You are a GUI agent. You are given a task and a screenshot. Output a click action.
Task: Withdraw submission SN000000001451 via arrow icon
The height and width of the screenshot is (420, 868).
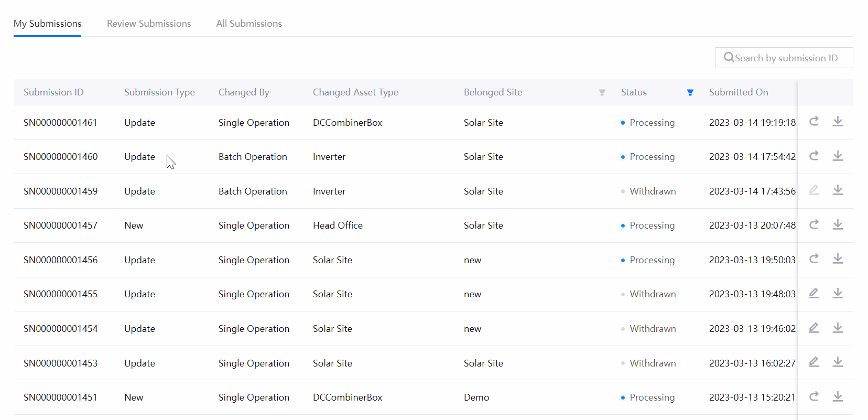[x=813, y=396]
